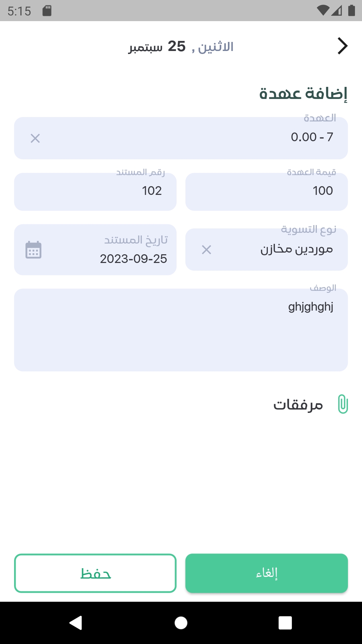The width and height of the screenshot is (362, 644).
Task: Edit قيمة العهدة field showing 100
Action: (x=266, y=192)
